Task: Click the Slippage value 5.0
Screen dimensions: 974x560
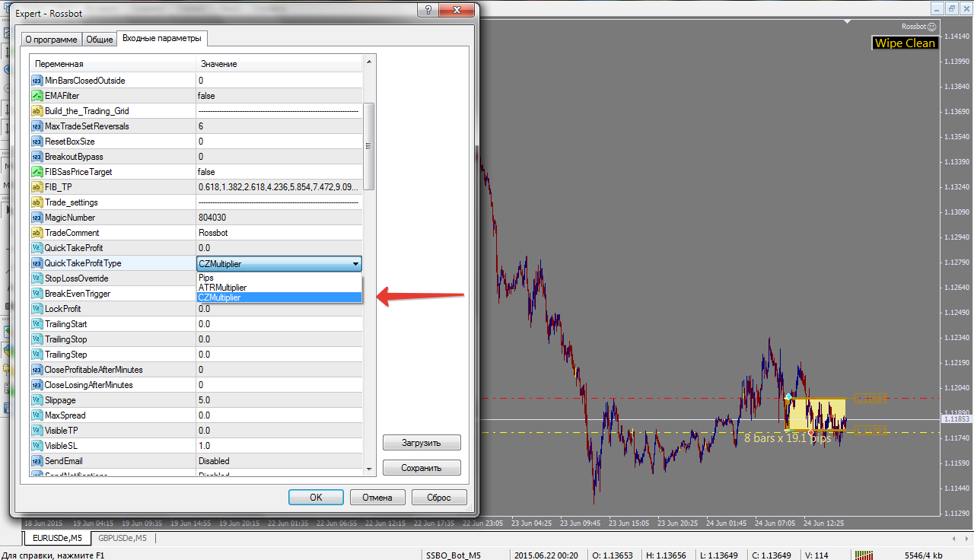Action: [279, 400]
